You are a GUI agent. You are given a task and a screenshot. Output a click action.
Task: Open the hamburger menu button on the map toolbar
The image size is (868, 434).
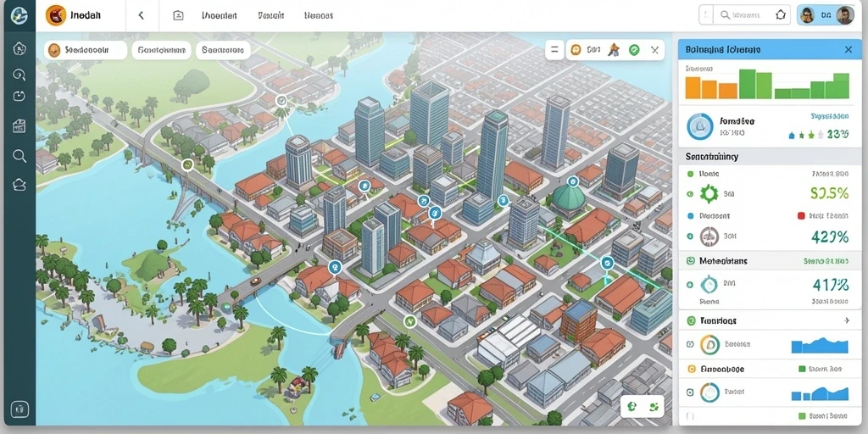554,50
